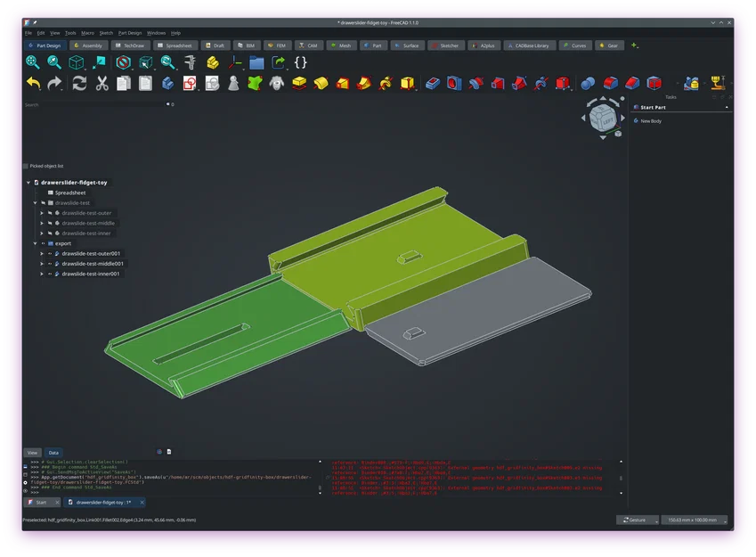Toggle visibility eye of drawslide-test-middle001
This screenshot has height=557, width=756.
[50, 264]
